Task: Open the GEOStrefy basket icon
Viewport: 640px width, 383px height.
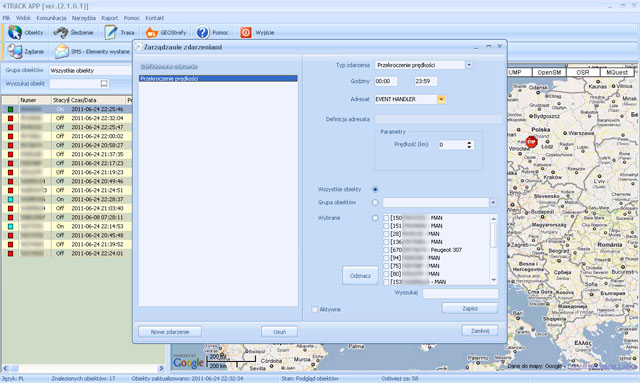Action: (151, 32)
